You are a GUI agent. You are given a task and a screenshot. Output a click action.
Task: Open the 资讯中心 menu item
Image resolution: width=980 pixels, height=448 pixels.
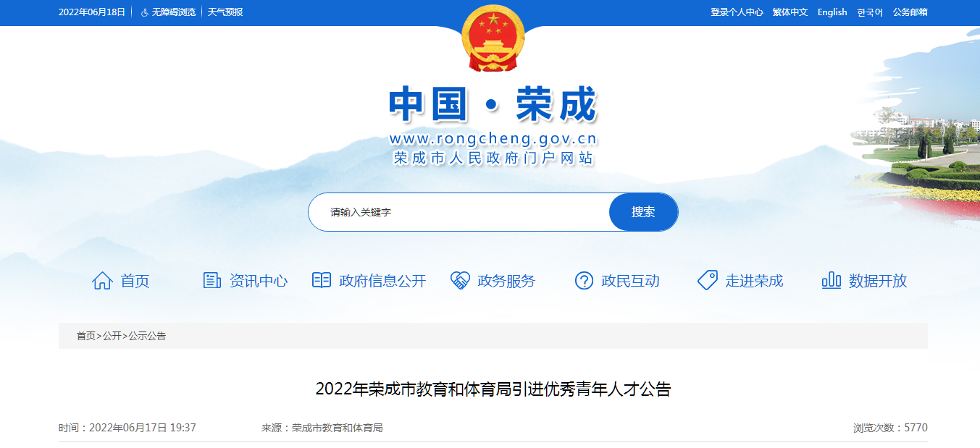259,281
